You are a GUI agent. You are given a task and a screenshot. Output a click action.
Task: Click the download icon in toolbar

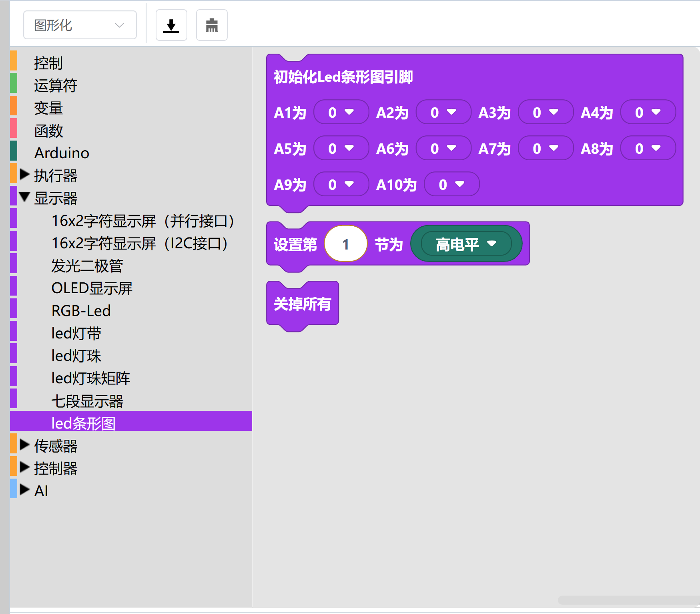pyautogui.click(x=171, y=25)
